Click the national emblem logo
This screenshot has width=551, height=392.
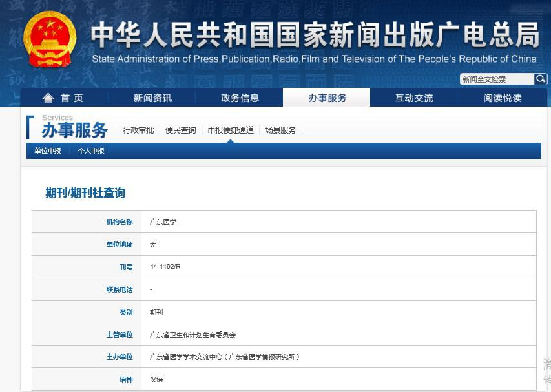tap(49, 39)
